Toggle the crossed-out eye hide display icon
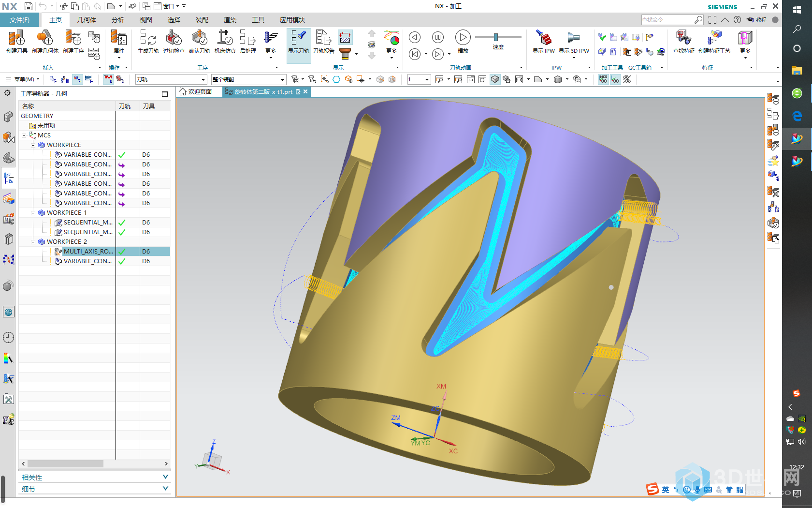This screenshot has width=812, height=508. point(627,79)
